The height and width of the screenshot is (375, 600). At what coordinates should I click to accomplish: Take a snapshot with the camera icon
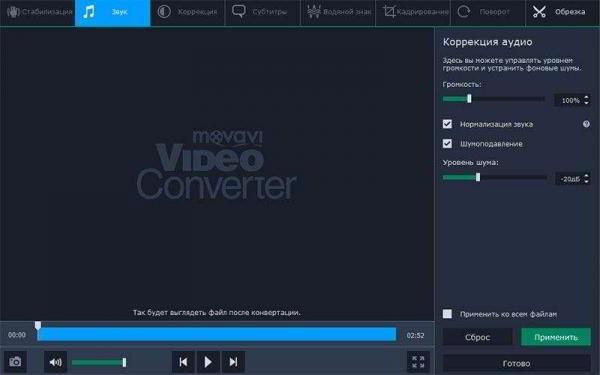[15, 362]
